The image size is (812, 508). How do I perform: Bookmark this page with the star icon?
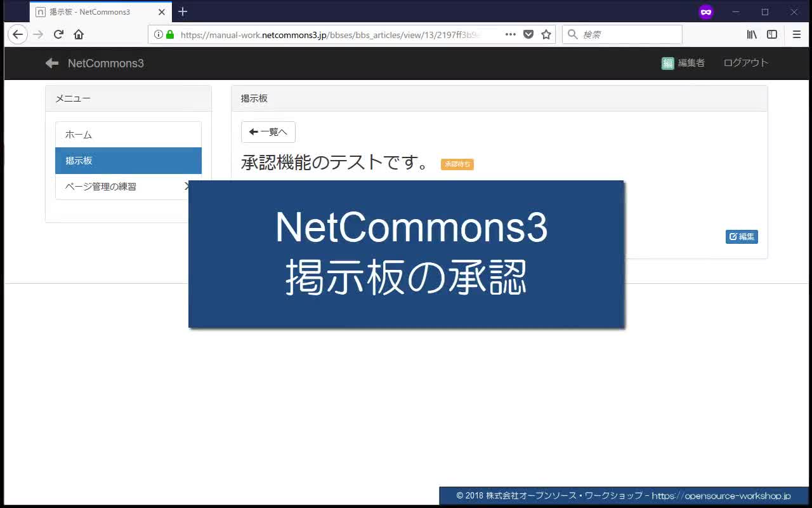(546, 34)
